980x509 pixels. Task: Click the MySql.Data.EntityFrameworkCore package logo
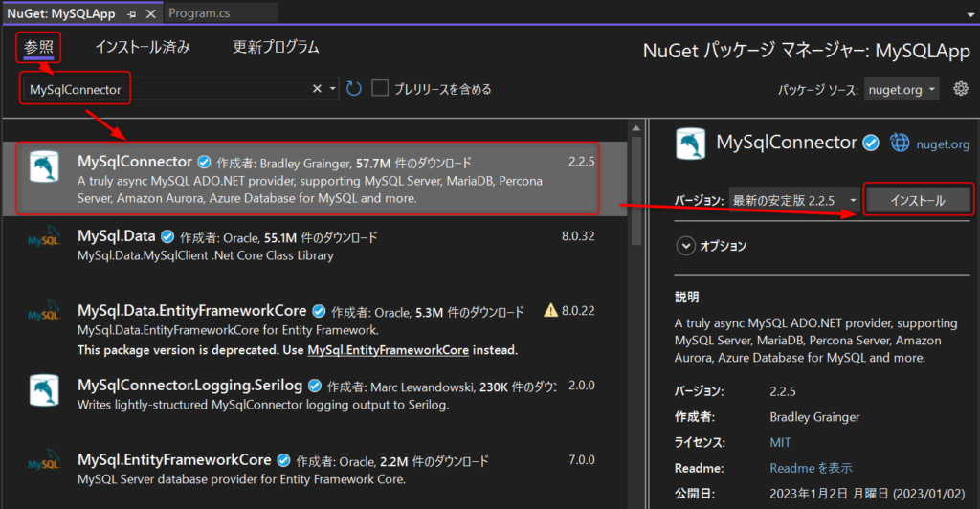tap(44, 312)
